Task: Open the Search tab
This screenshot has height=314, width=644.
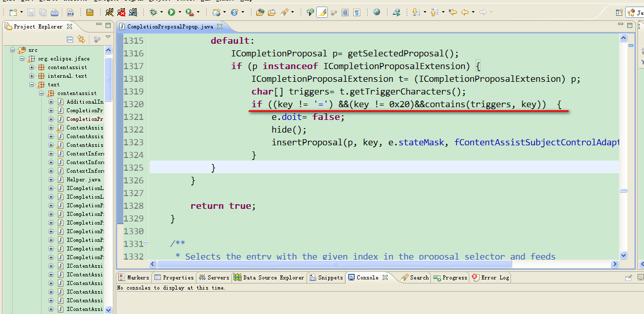Action: pyautogui.click(x=415, y=277)
